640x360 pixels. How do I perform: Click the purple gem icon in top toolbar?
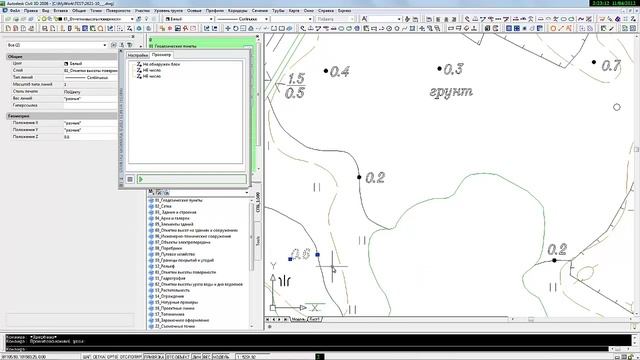click(618, 19)
